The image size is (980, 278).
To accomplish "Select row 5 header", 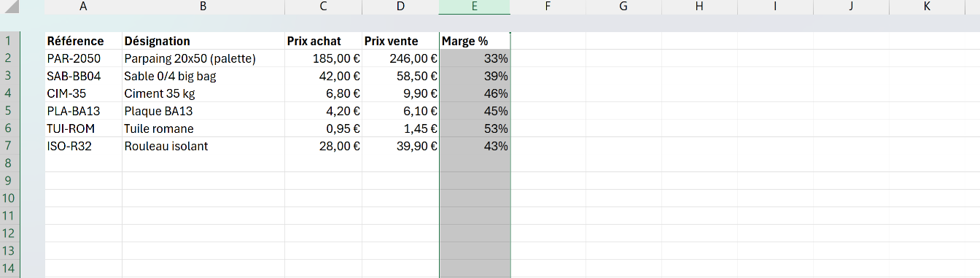I will 10,111.
